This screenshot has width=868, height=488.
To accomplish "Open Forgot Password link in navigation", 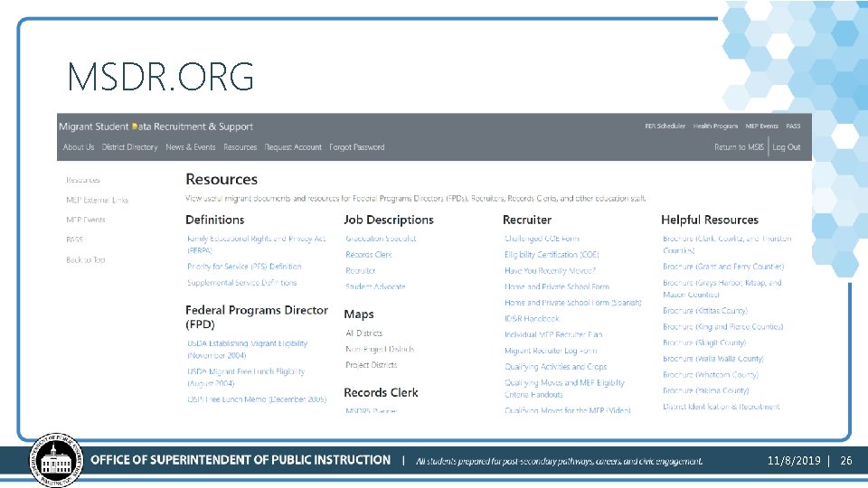I will tap(356, 147).
